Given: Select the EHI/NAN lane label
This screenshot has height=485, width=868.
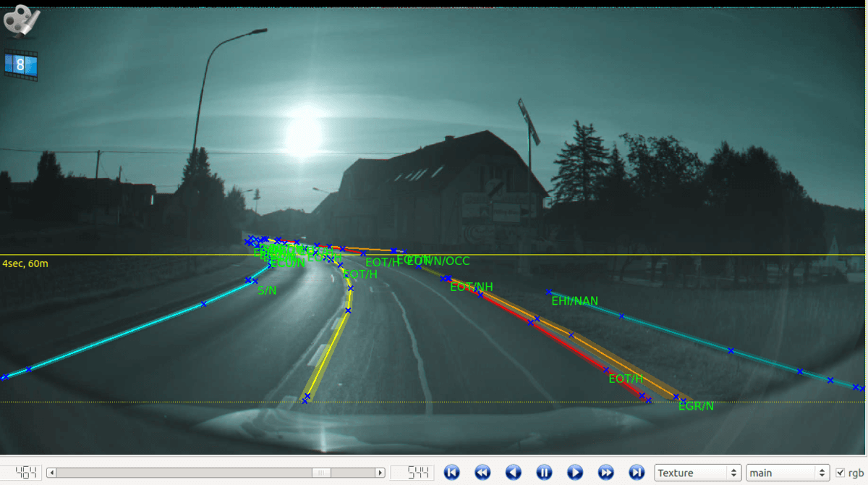Looking at the screenshot, I should 575,300.
